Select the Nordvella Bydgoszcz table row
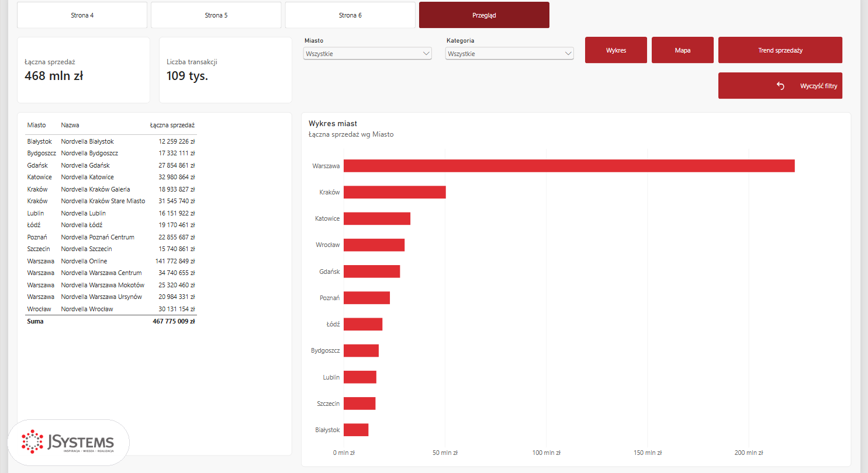Image resolution: width=868 pixels, height=473 pixels. click(111, 153)
